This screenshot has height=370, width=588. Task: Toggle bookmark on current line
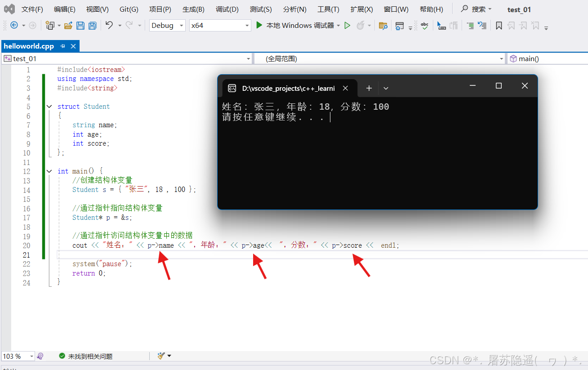click(x=499, y=26)
